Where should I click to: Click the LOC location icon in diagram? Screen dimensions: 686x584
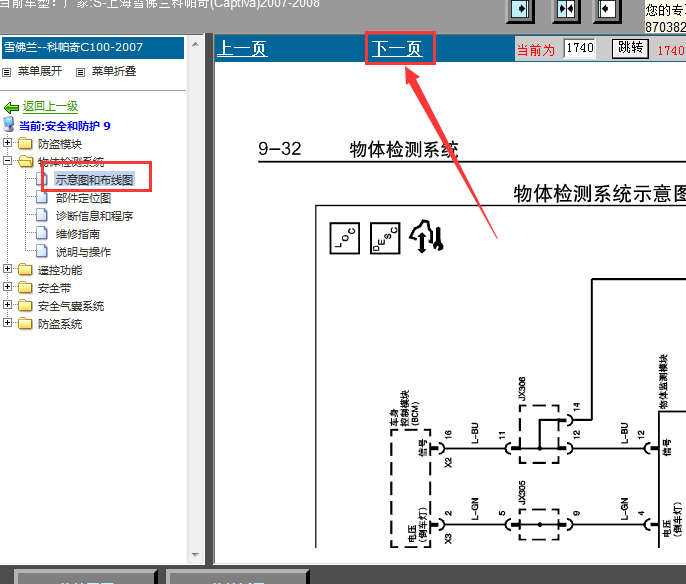[344, 238]
